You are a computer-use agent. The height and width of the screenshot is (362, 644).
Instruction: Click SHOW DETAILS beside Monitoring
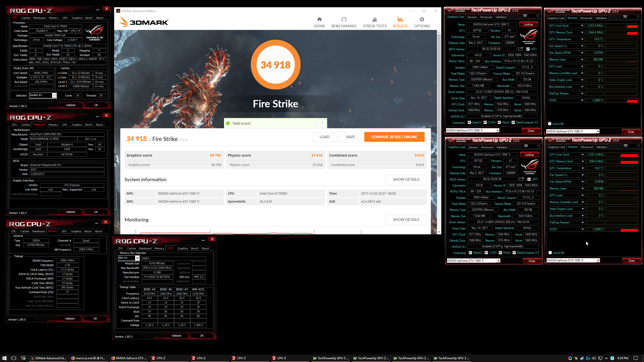pos(406,219)
